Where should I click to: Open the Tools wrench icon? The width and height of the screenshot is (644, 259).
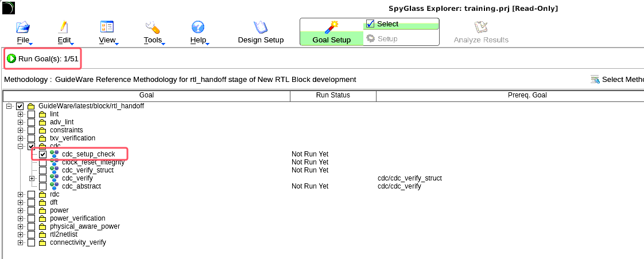point(152,27)
